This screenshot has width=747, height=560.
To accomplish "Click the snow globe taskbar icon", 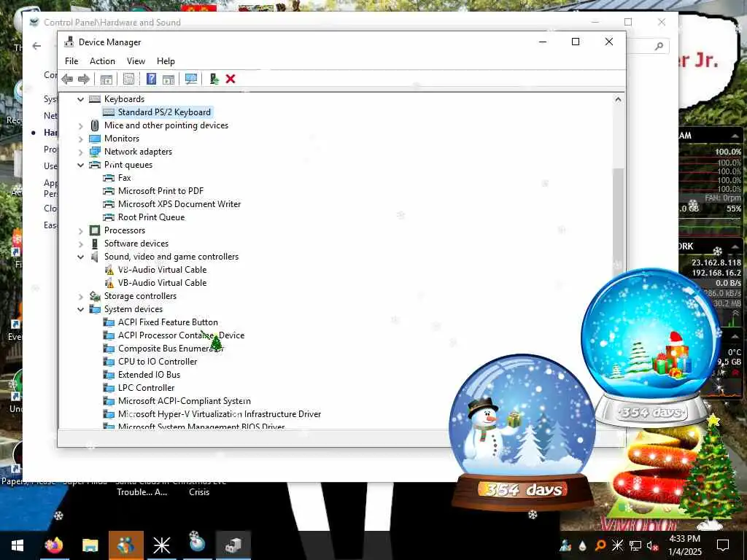I will pyautogui.click(x=197, y=542).
